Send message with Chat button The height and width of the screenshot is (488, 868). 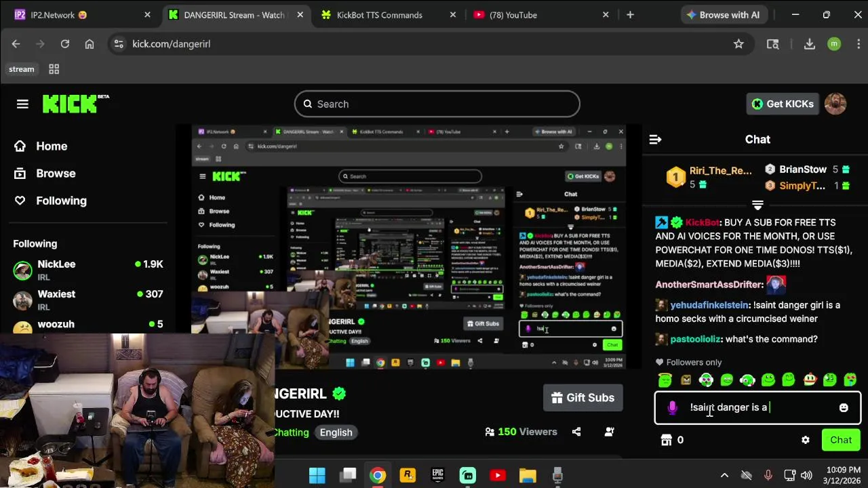point(841,440)
